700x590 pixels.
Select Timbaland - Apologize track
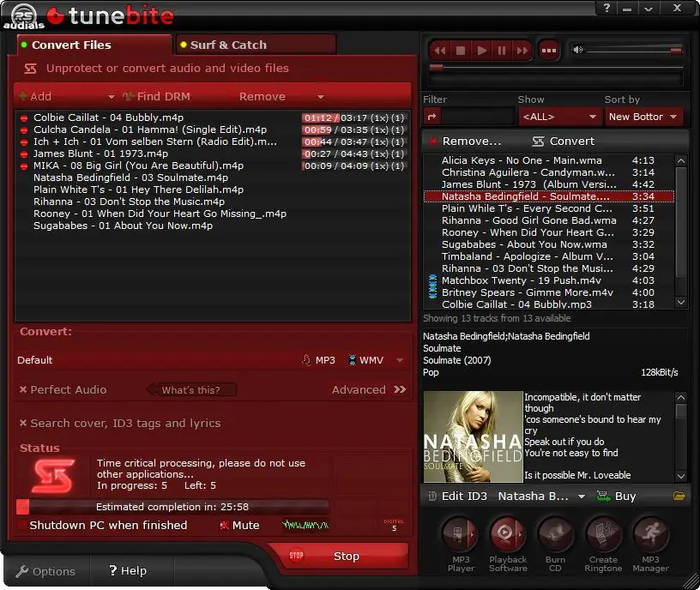pos(548,256)
